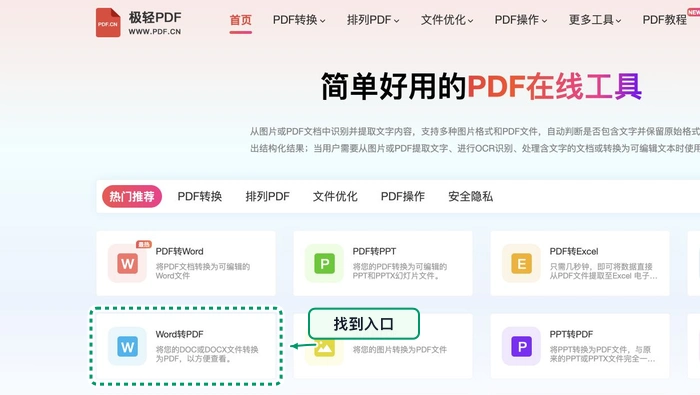
Task: Click the Word转PDF blue W icon
Action: 127,346
